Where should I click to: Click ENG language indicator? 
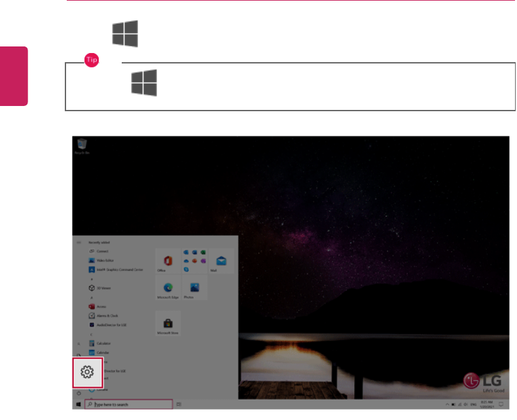473,404
